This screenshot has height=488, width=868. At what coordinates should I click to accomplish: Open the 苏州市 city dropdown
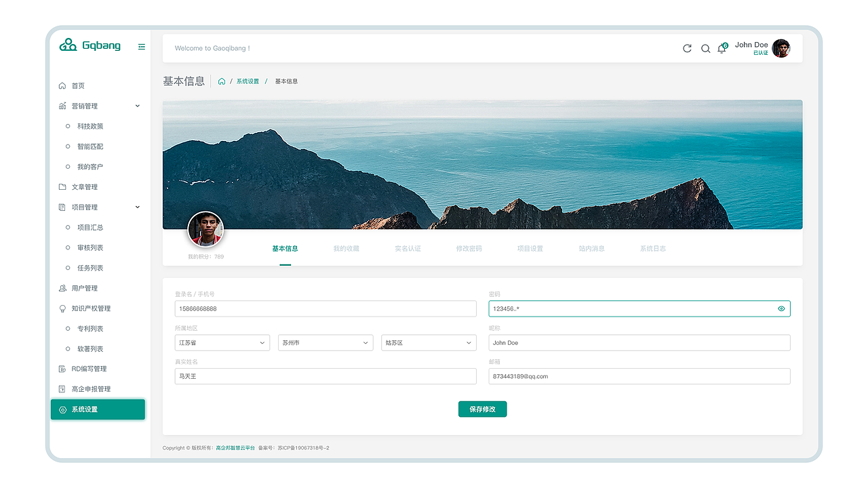pos(325,343)
